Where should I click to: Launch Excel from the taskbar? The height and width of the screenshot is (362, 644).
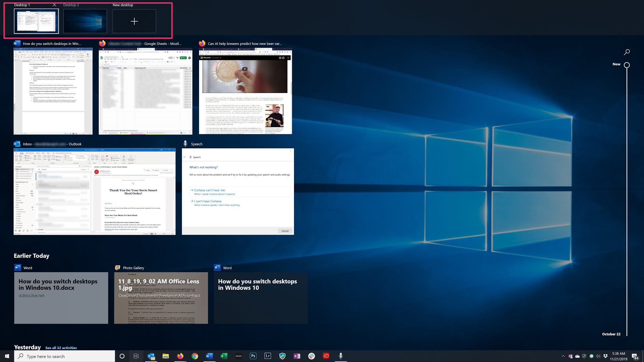pyautogui.click(x=224, y=356)
